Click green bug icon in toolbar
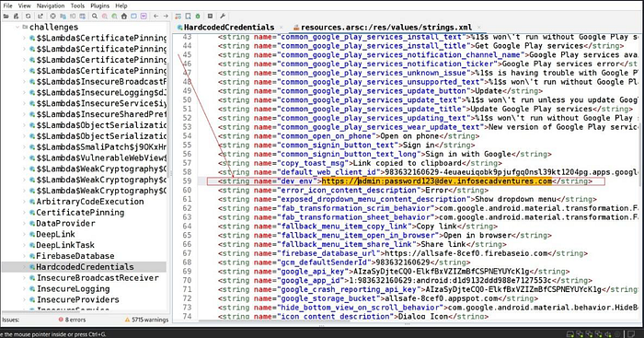 [198, 16]
